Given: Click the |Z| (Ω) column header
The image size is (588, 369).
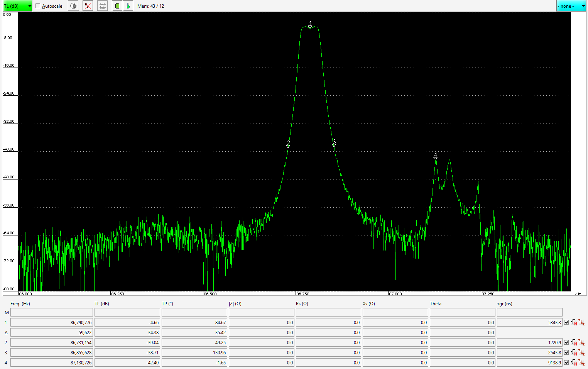Looking at the screenshot, I should coord(235,304).
